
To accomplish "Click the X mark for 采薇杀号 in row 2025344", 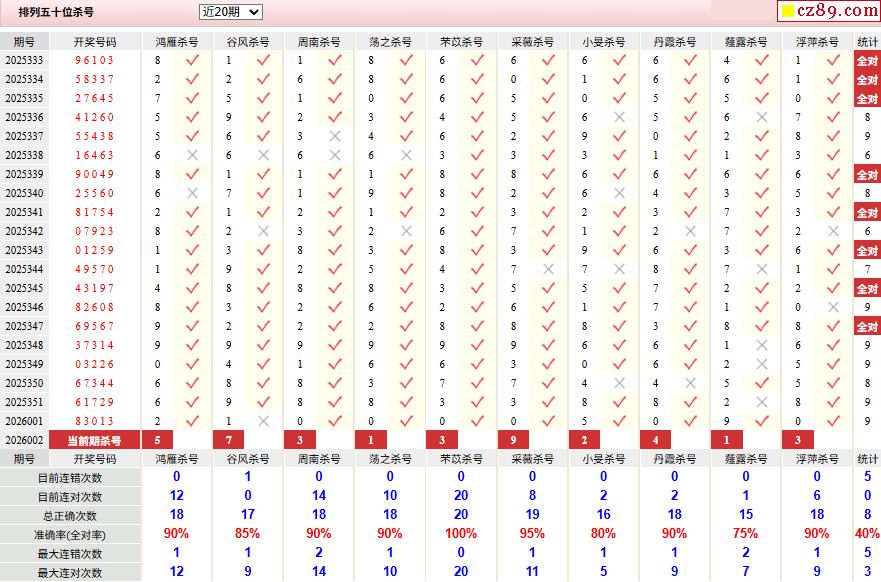I will (548, 269).
